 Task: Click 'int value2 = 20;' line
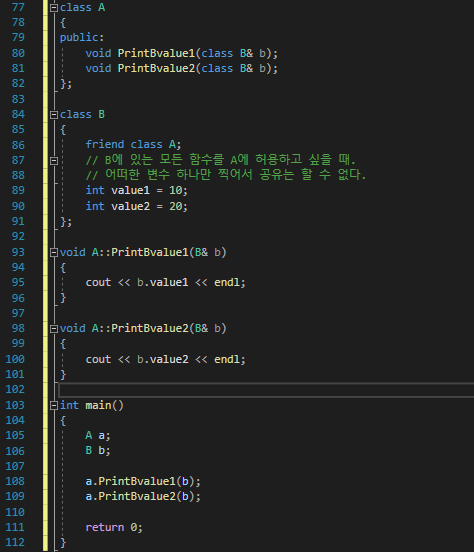[136, 206]
